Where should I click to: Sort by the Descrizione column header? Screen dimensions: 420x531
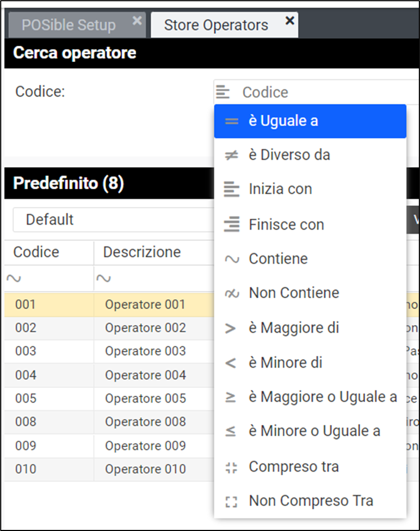[x=142, y=252]
